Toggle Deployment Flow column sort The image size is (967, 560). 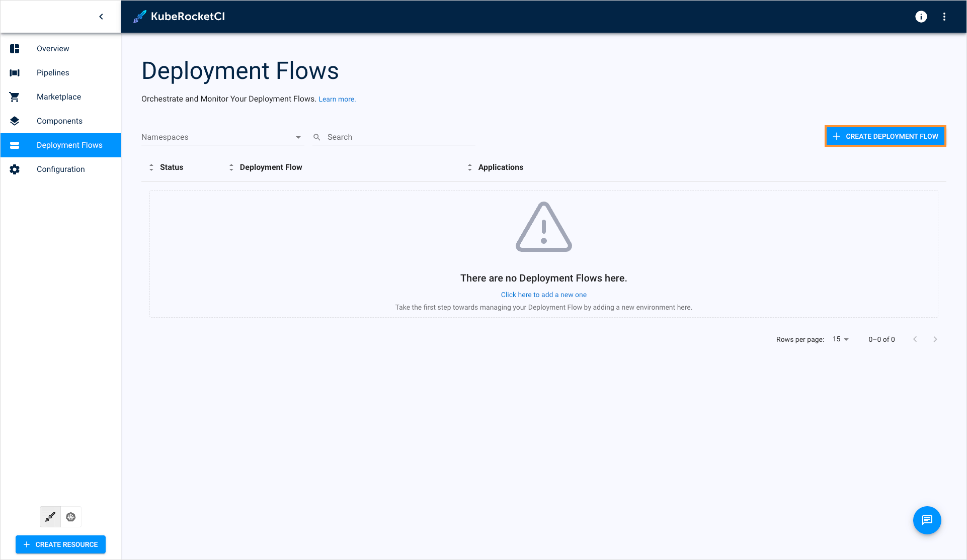(231, 167)
